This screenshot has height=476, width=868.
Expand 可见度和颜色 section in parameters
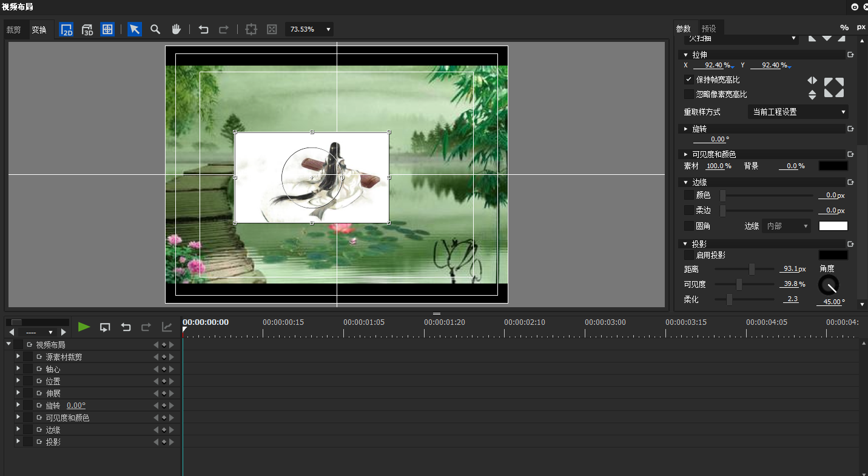coord(686,154)
